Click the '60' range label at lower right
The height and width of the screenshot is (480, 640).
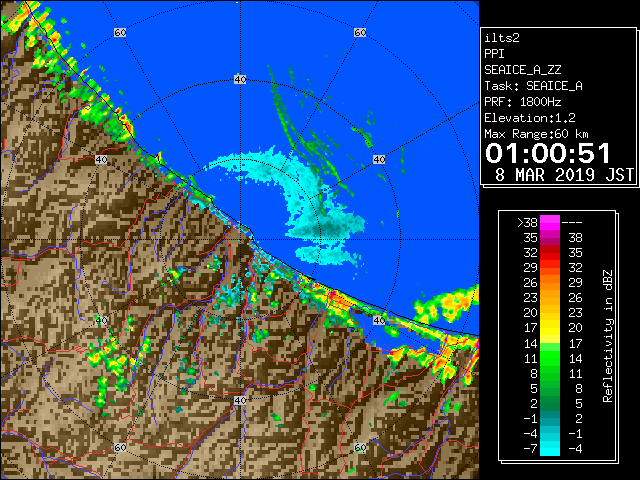tap(360, 447)
